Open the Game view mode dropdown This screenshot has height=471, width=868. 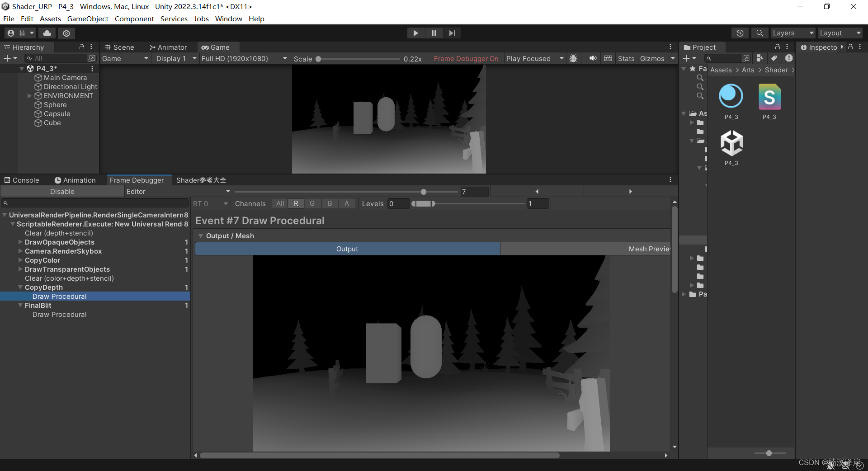[x=126, y=59]
